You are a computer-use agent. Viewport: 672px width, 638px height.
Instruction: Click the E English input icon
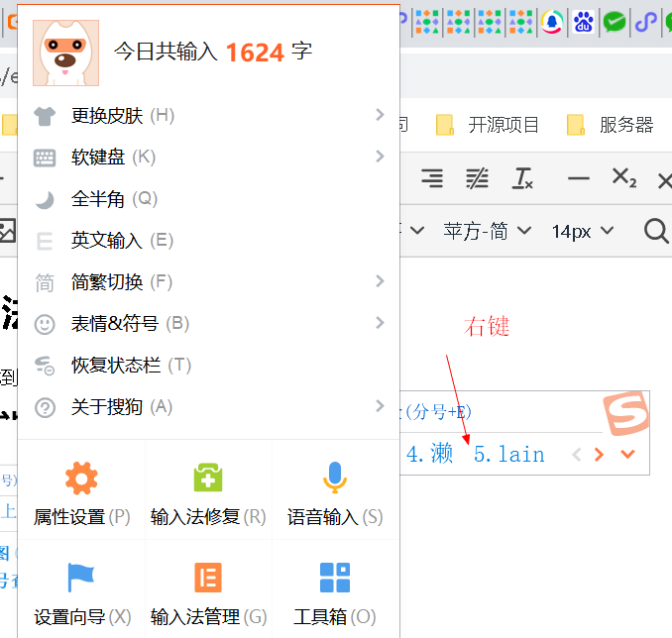(45, 242)
